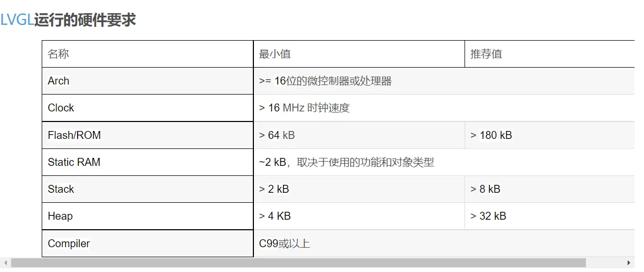Click the Flash/ROM row label

click(x=148, y=135)
